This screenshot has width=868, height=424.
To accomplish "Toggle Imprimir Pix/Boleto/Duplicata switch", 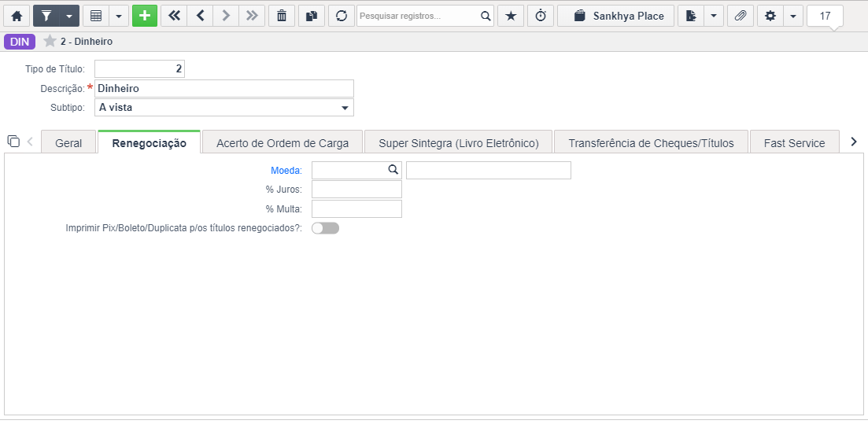I will click(326, 228).
